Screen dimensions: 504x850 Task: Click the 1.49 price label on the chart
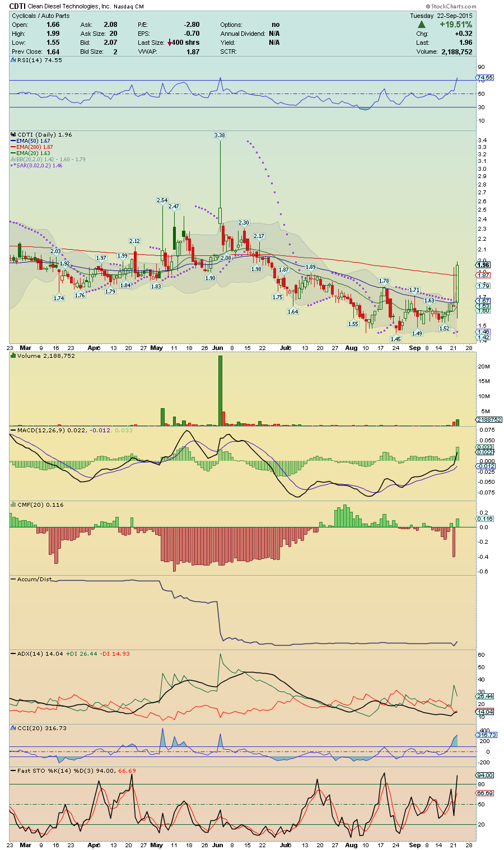tap(417, 334)
